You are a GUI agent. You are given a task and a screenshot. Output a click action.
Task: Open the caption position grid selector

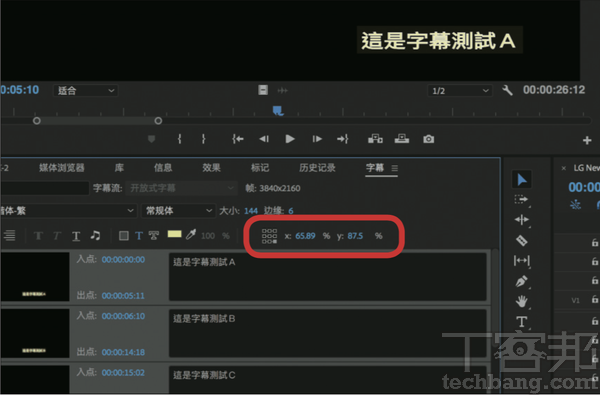269,236
